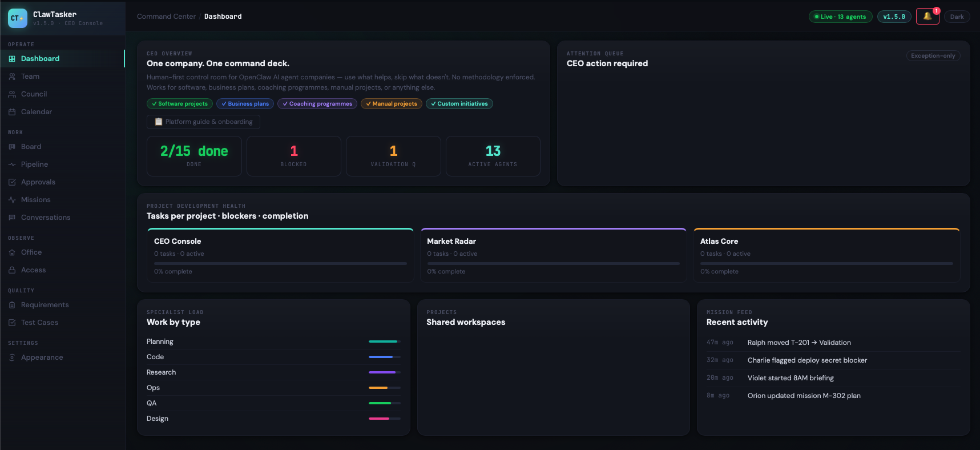
Task: Open the Blocked count card
Action: point(294,156)
